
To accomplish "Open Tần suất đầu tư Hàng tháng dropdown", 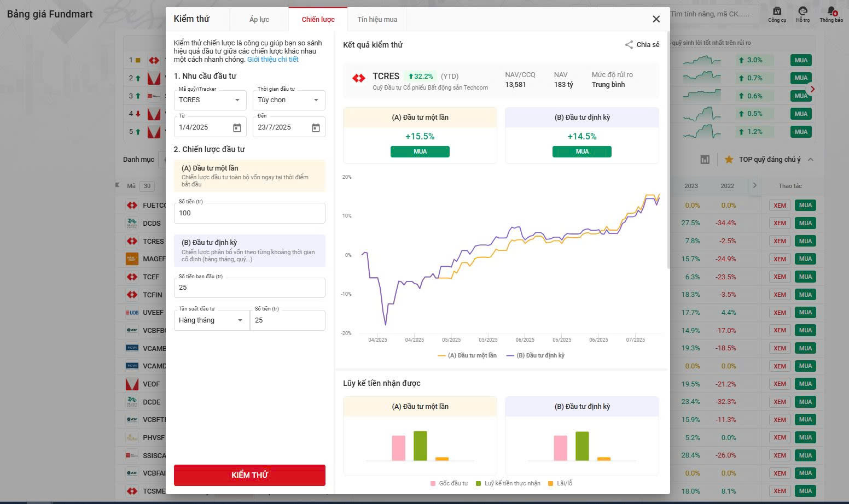I will point(240,320).
